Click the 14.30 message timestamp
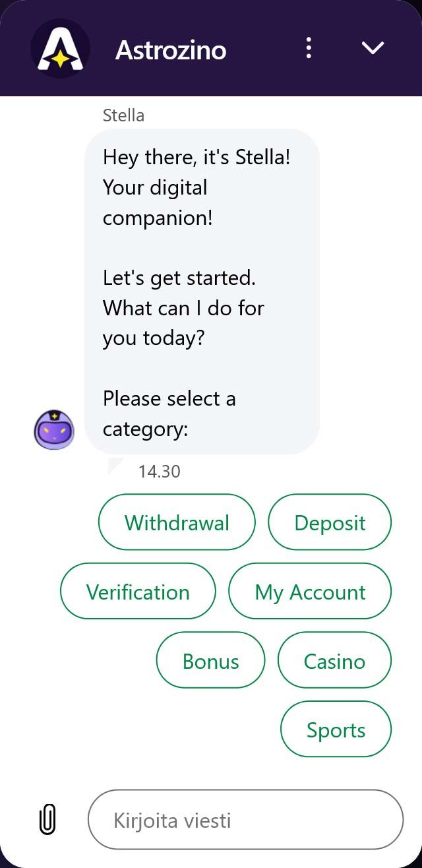 coord(159,471)
